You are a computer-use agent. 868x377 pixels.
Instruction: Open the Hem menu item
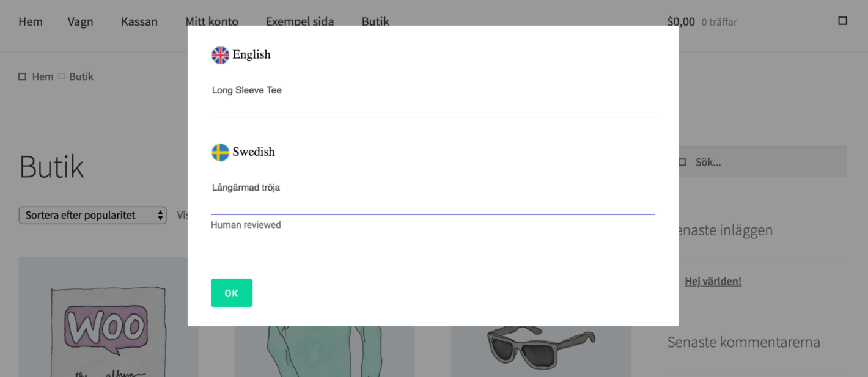tap(31, 22)
